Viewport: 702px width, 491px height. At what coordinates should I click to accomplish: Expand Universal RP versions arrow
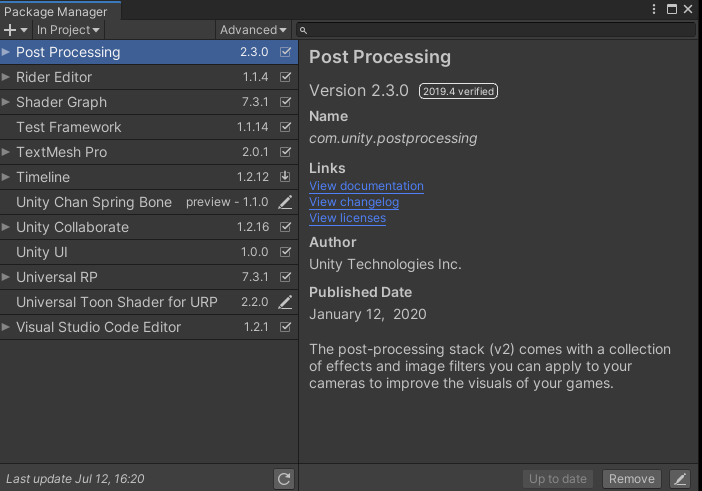(x=6, y=277)
